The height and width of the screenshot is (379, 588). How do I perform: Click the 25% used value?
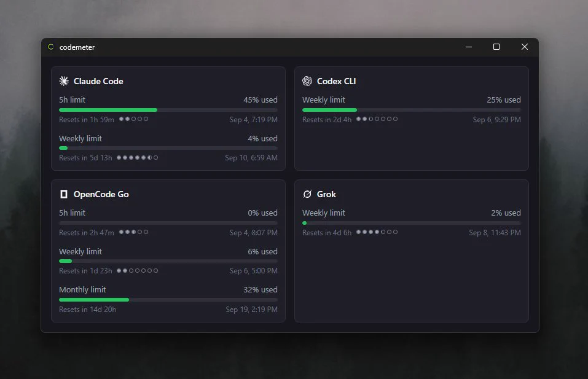pos(504,100)
